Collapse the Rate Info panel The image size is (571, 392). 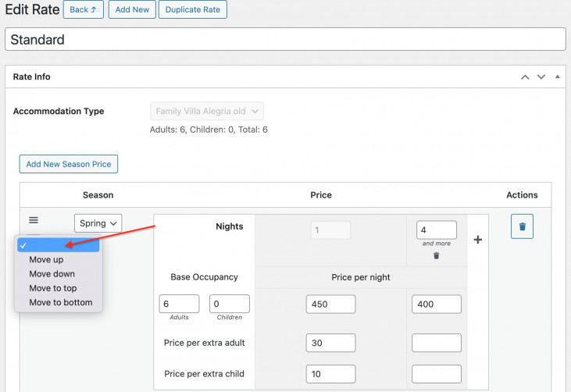coord(557,77)
